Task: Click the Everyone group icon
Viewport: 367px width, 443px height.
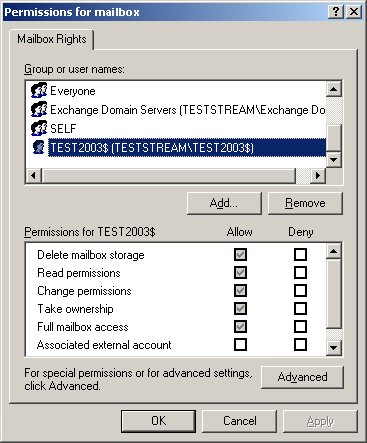Action: 39,90
